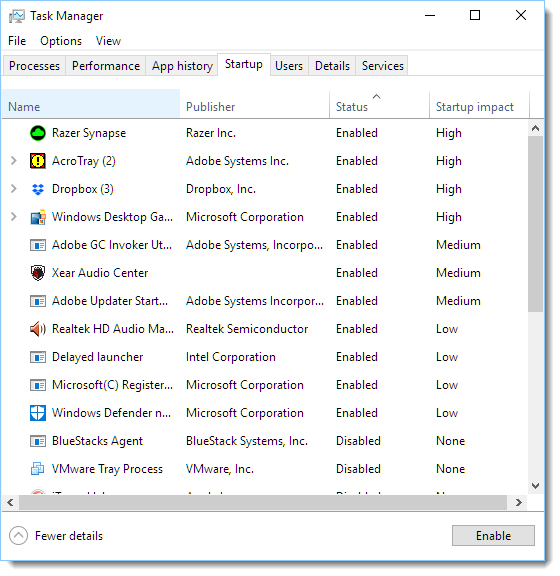
Task: Click publisher 'Realtek Semiconductor'
Action: click(x=247, y=329)
